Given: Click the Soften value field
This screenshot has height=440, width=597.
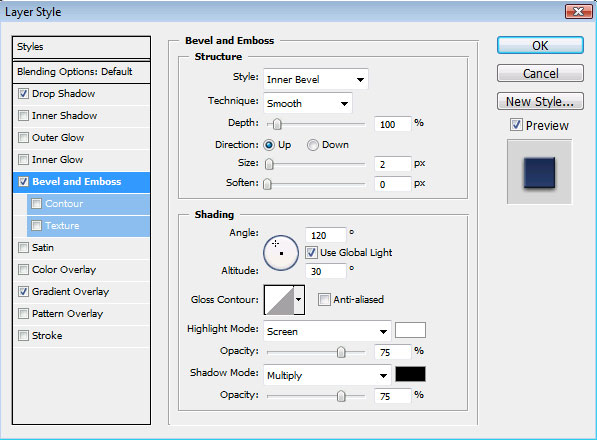Looking at the screenshot, I should pos(393,184).
